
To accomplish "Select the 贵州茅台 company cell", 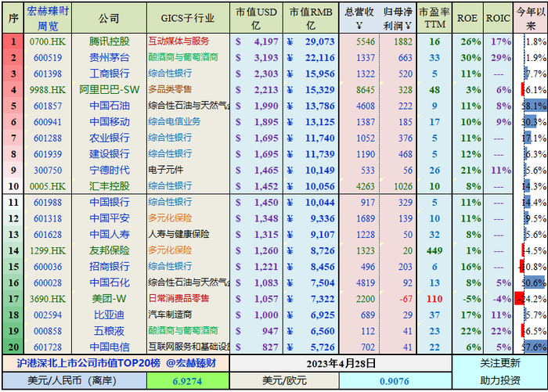I will [109, 58].
